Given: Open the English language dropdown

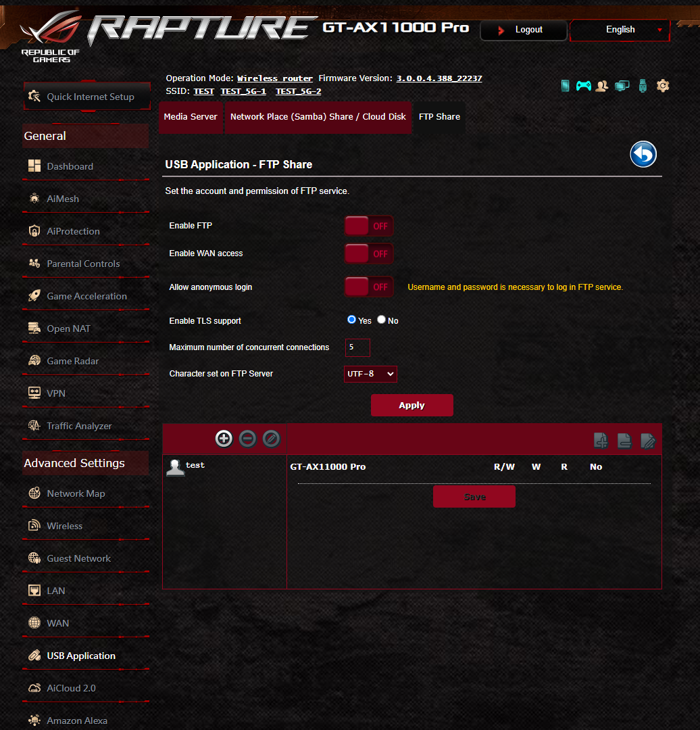Looking at the screenshot, I should [x=620, y=30].
